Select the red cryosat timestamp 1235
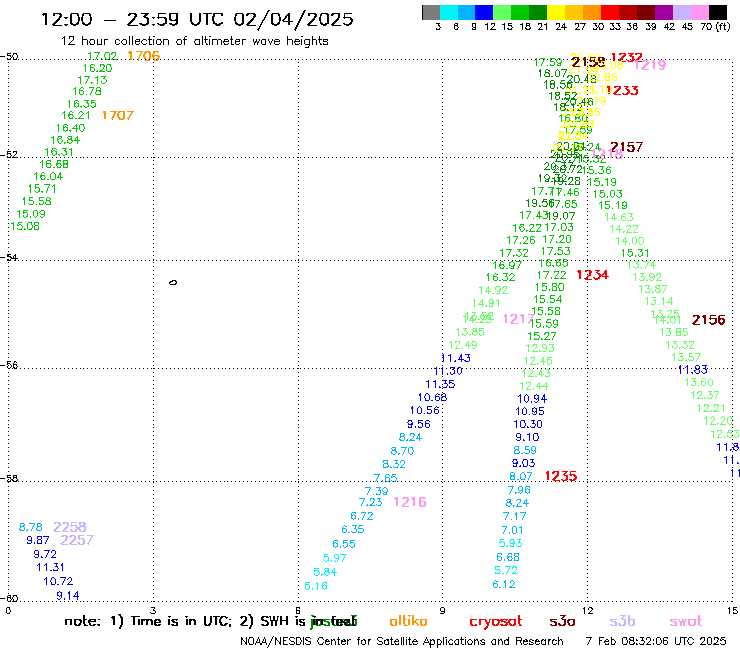Viewport: 740px width, 650px height. click(561, 476)
